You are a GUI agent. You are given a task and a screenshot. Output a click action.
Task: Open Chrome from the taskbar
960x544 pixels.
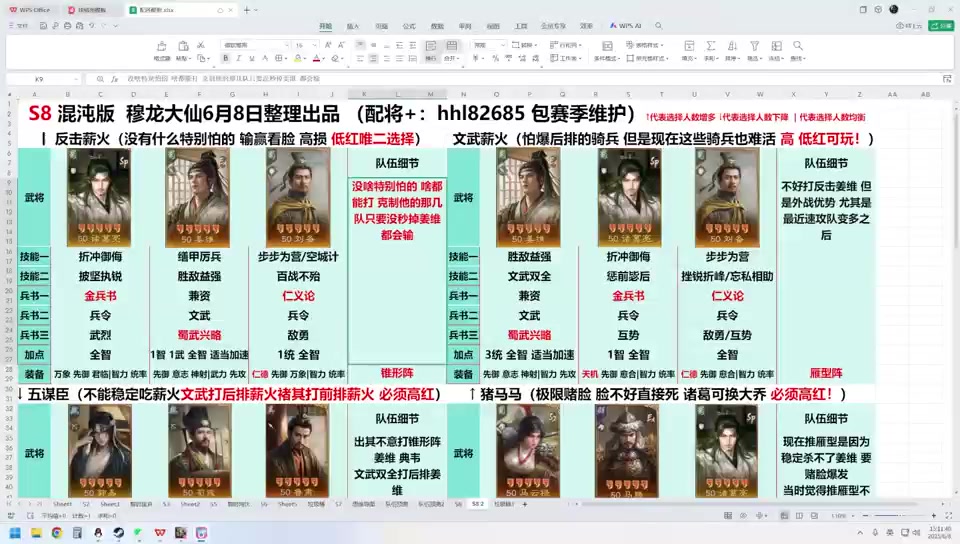[x=56, y=533]
